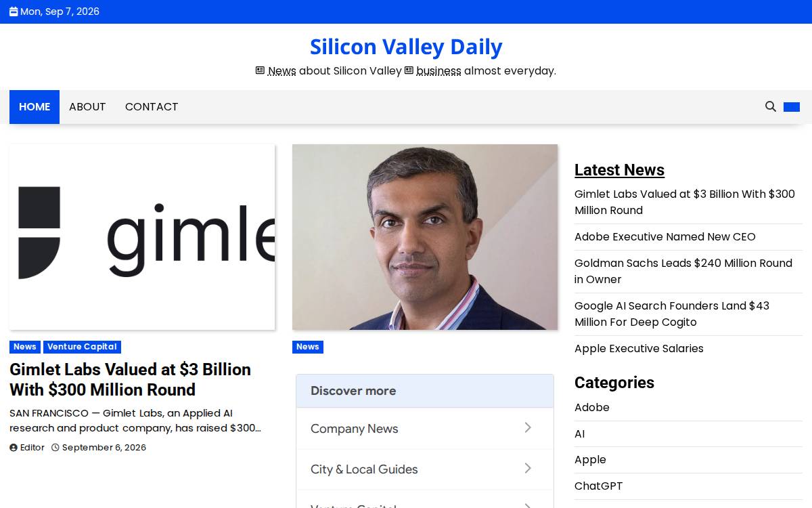Click the chevron next to Company News
This screenshot has height=508, width=812.
pos(528,427)
